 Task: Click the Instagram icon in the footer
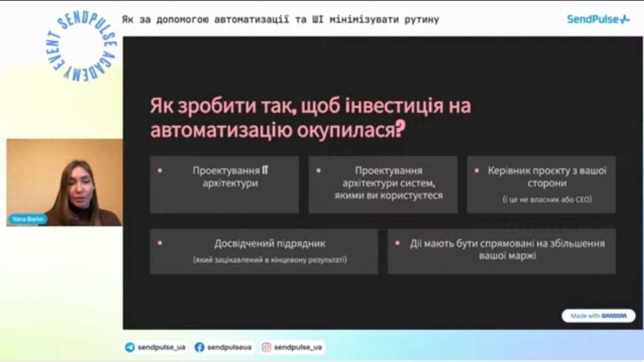[266, 347]
